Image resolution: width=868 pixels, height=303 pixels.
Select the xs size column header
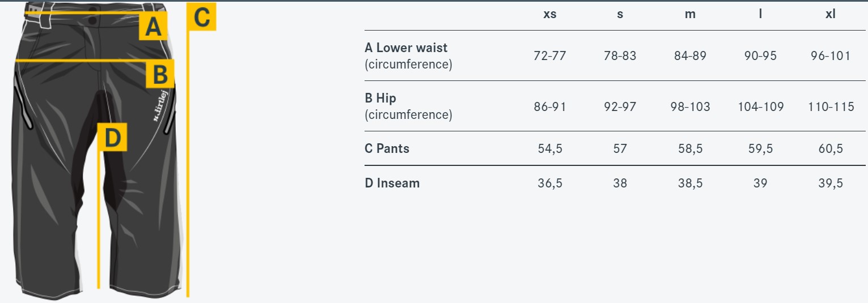[x=550, y=15]
